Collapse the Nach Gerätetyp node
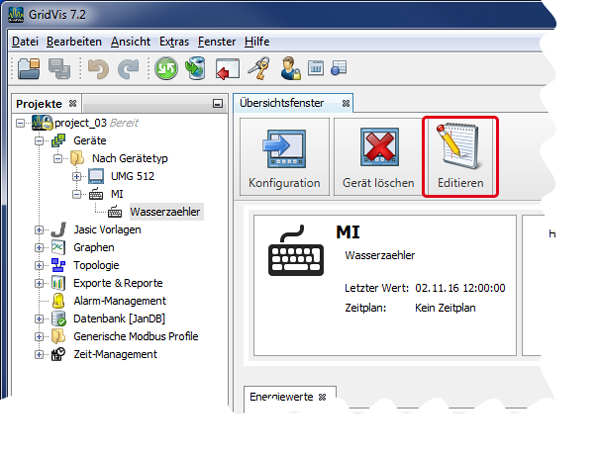Screen dimensions: 600x456 click(x=58, y=158)
